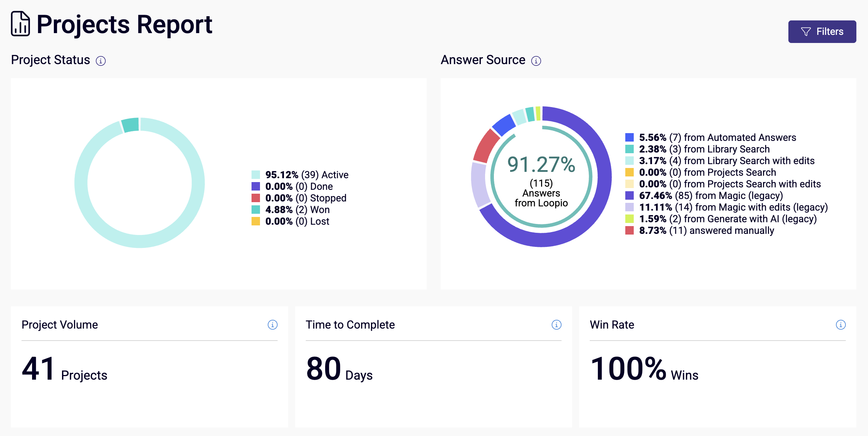The image size is (868, 436).
Task: Click the Won segment of Project Status donut
Action: tap(131, 125)
